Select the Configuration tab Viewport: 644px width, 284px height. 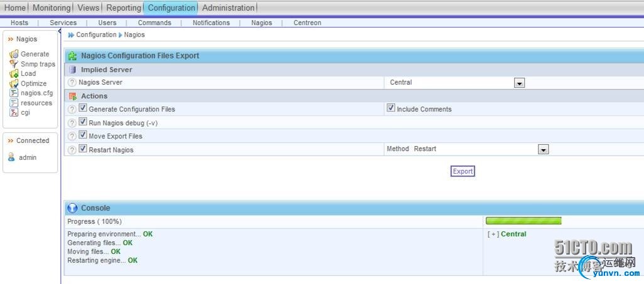click(171, 8)
